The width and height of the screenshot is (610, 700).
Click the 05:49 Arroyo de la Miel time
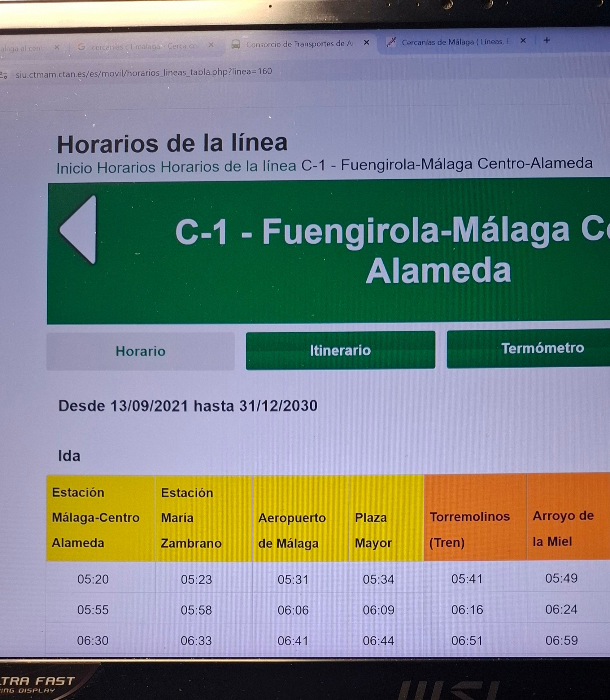click(x=561, y=578)
